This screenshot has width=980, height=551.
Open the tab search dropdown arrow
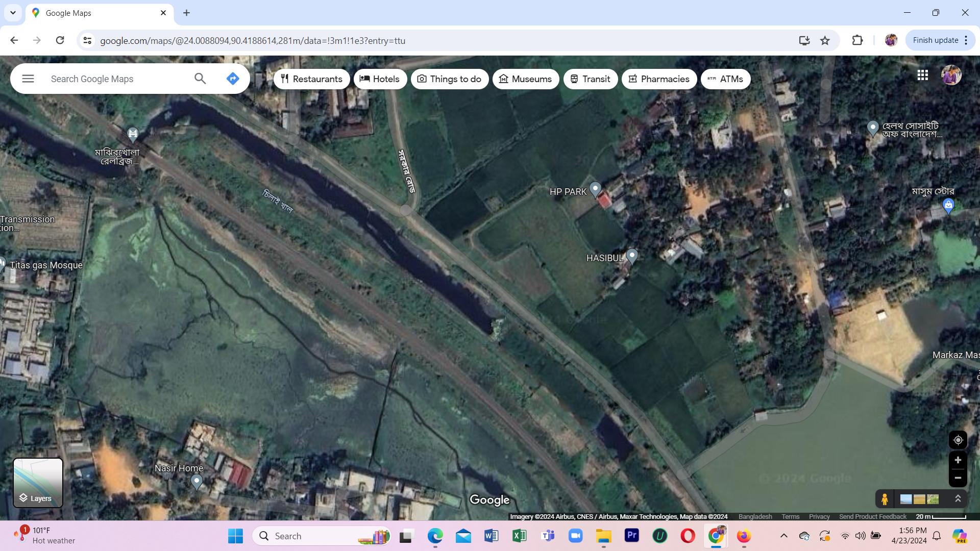[x=13, y=13]
